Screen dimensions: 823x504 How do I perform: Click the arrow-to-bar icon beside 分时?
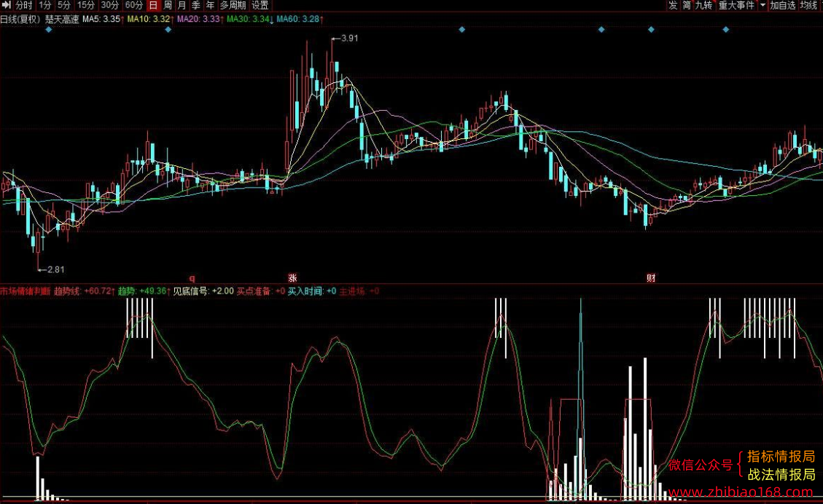point(7,5)
